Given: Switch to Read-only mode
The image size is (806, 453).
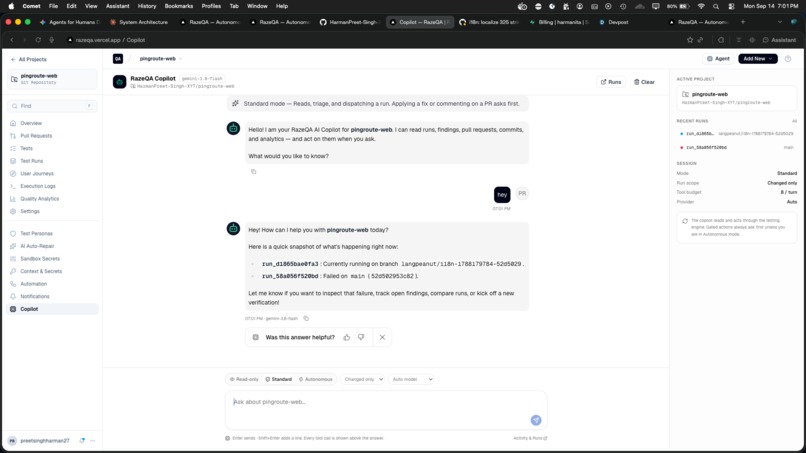Looking at the screenshot, I should [x=244, y=379].
